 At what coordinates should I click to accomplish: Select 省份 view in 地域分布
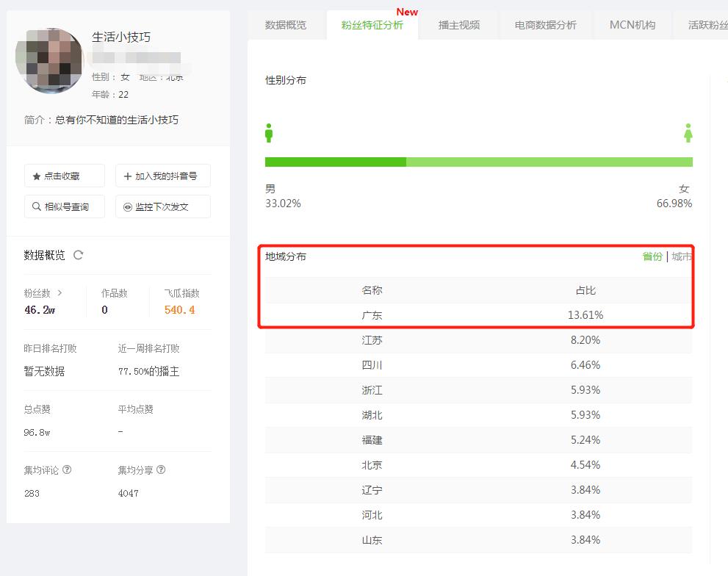[652, 256]
